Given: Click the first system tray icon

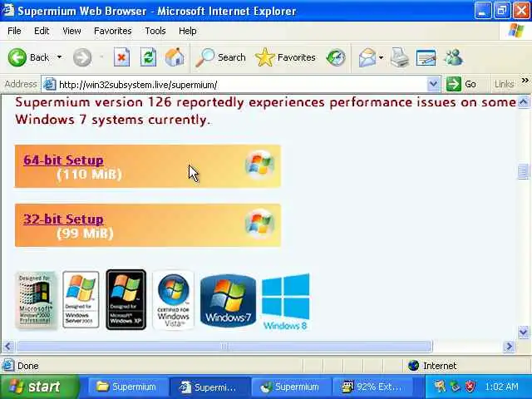Looking at the screenshot, I should [439, 387].
